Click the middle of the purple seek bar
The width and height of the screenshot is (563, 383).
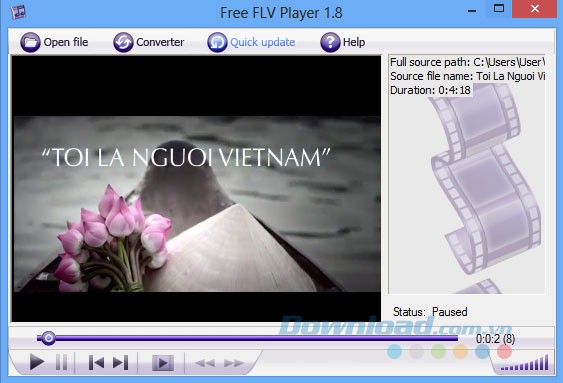[x=248, y=338]
